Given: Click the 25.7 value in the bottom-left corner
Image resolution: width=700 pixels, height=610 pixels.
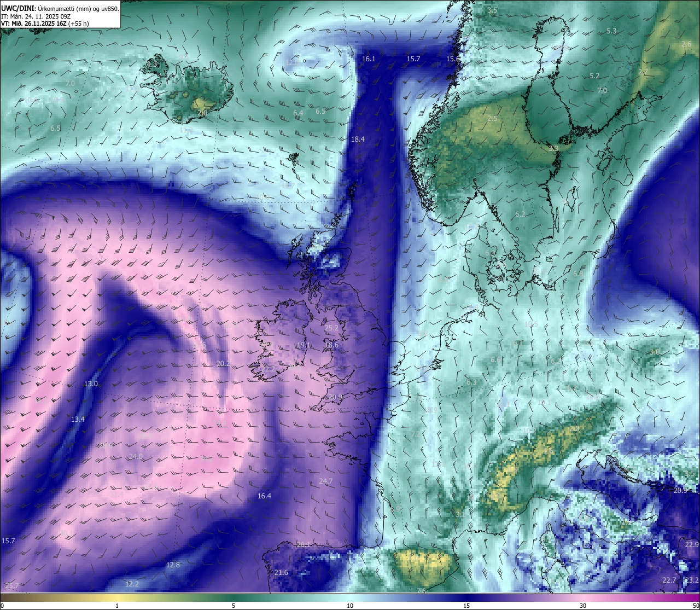Looking at the screenshot, I should coord(12,585).
